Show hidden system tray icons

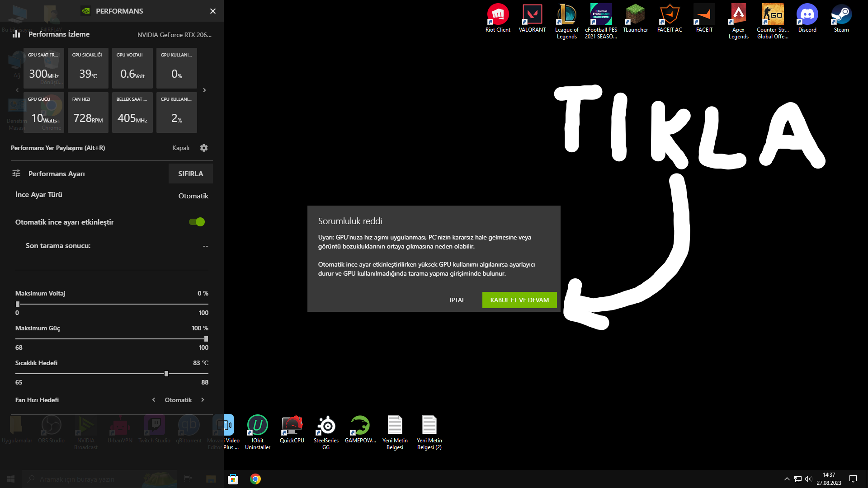click(x=787, y=479)
